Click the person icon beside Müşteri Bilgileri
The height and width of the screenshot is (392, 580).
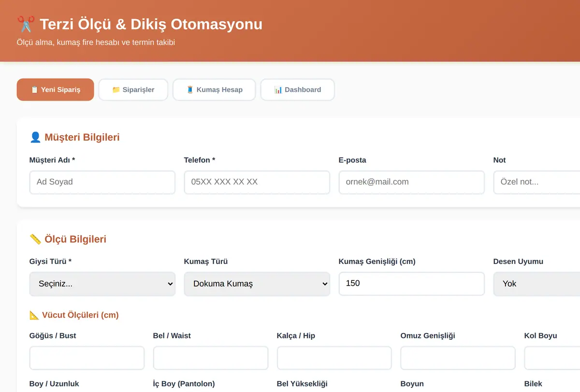tap(35, 137)
